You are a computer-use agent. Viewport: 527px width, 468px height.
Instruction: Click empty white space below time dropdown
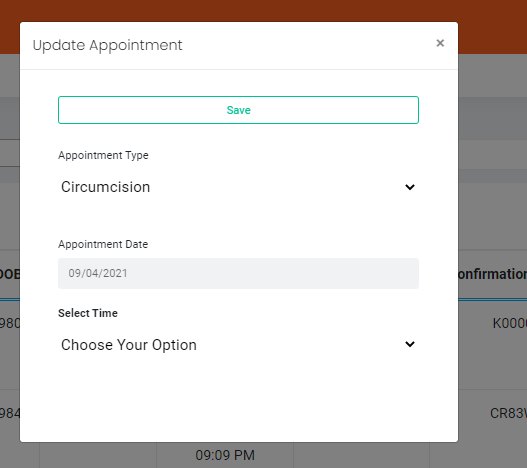click(x=238, y=400)
